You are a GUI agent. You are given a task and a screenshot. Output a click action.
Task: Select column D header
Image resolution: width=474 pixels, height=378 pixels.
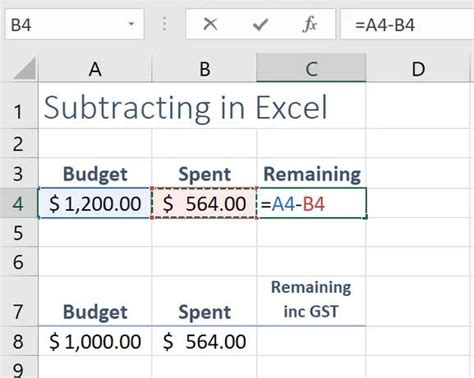[x=418, y=69]
